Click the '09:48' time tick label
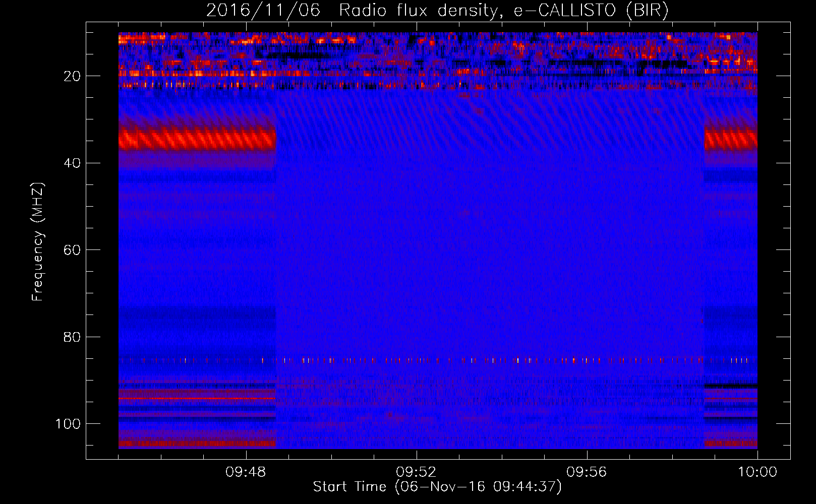816x504 pixels. coord(246,472)
